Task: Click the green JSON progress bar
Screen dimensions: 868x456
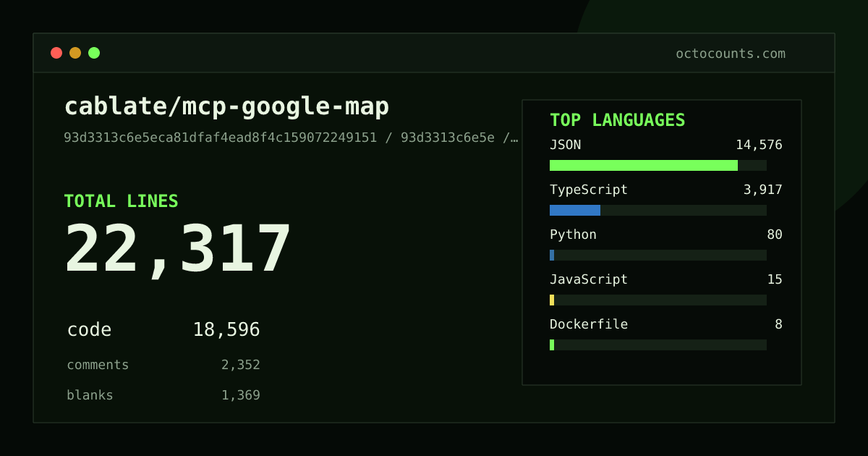Action: pyautogui.click(x=644, y=165)
